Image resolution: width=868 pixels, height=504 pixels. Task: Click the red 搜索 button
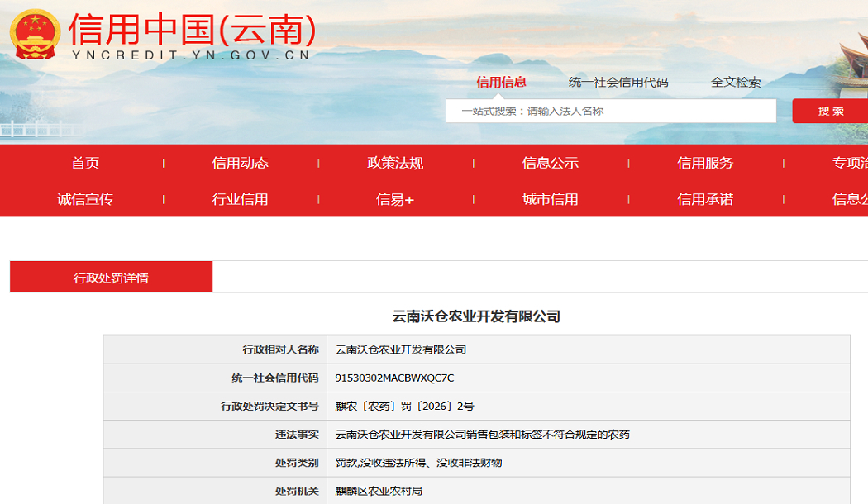830,112
